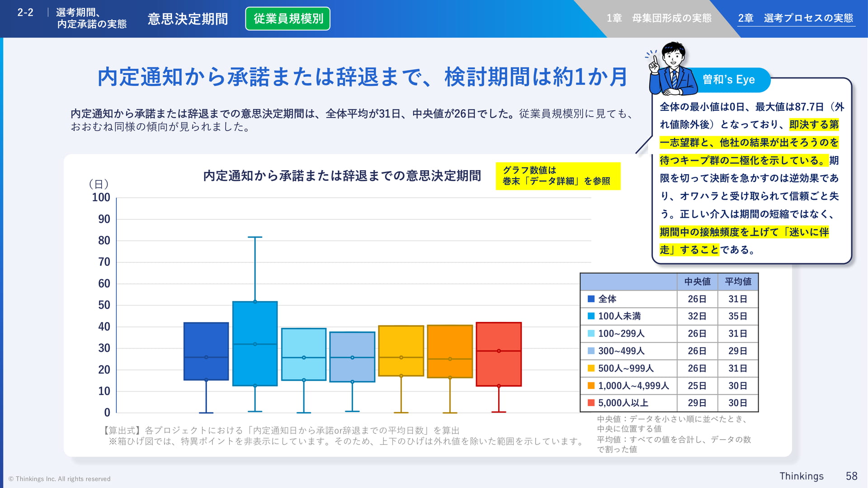
Task: Click the 100人未満 legend color square
Action: coord(590,316)
